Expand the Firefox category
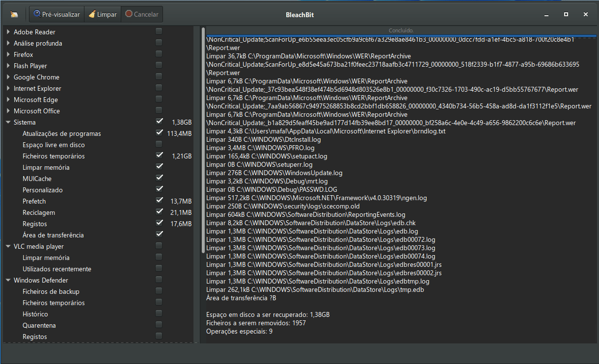599x364 pixels. click(x=8, y=54)
